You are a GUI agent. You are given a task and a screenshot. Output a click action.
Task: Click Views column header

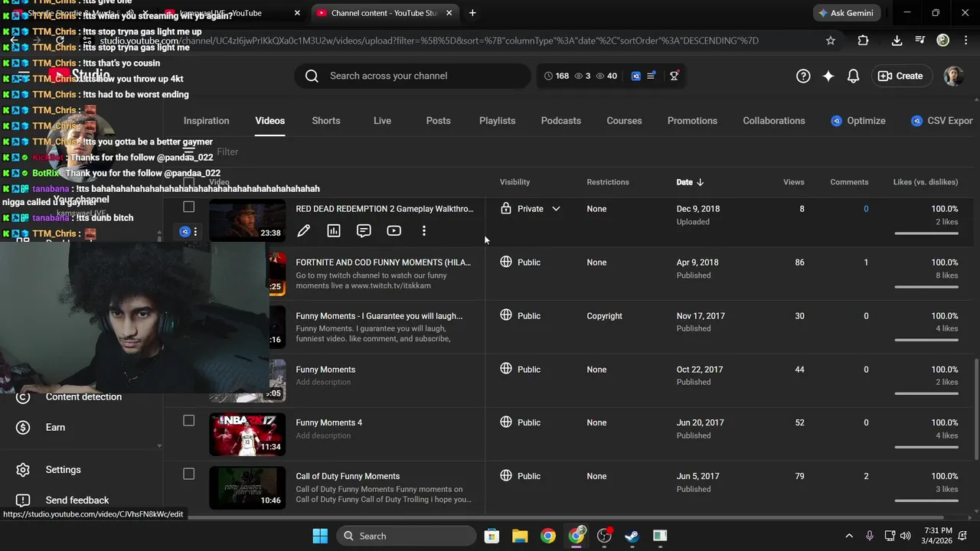[794, 182]
